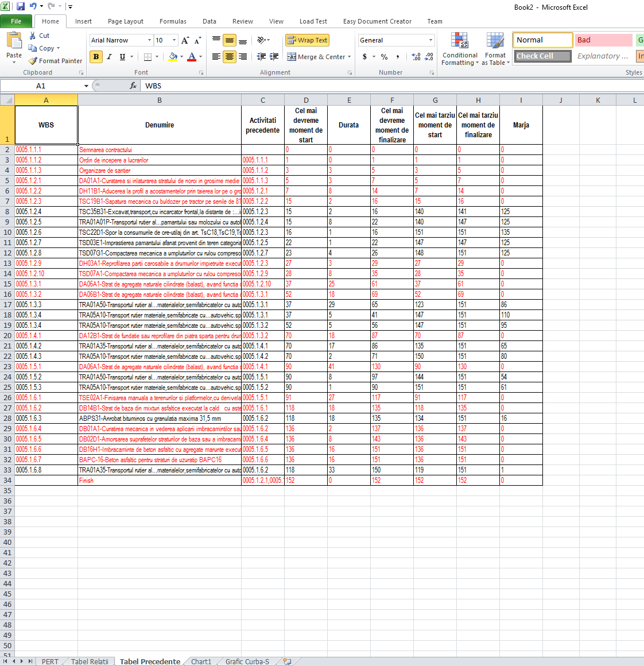Toggle horizontal Center alignment
Image resolution: width=644 pixels, height=666 pixels.
coord(230,56)
